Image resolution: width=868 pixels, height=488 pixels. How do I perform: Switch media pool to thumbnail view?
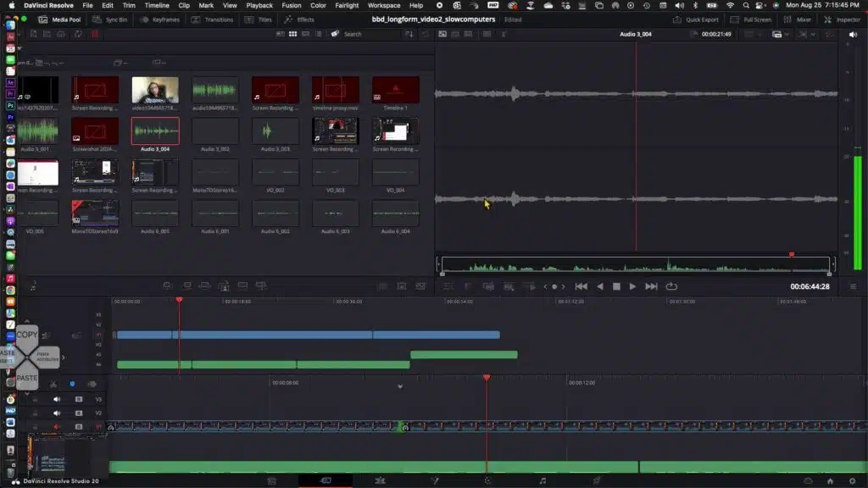click(x=292, y=34)
